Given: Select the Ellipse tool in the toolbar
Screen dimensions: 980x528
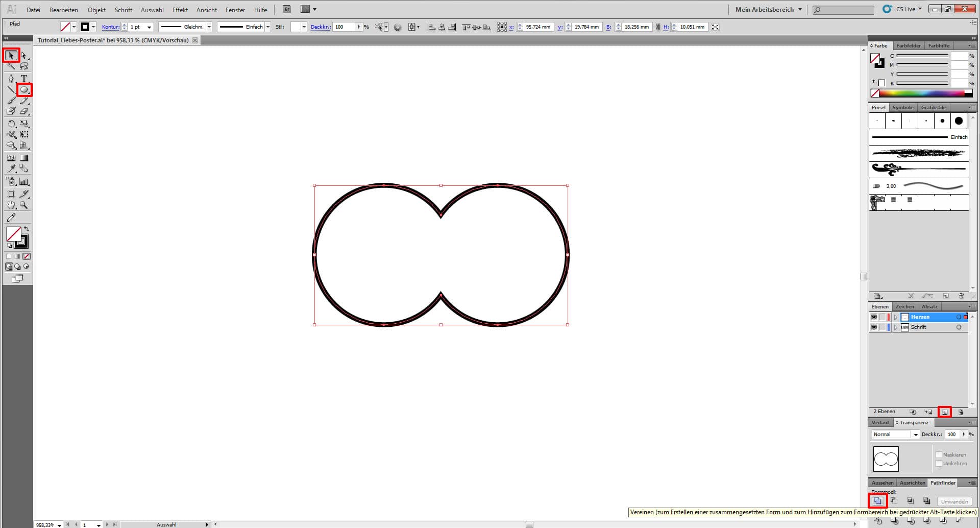Looking at the screenshot, I should pyautogui.click(x=23, y=89).
